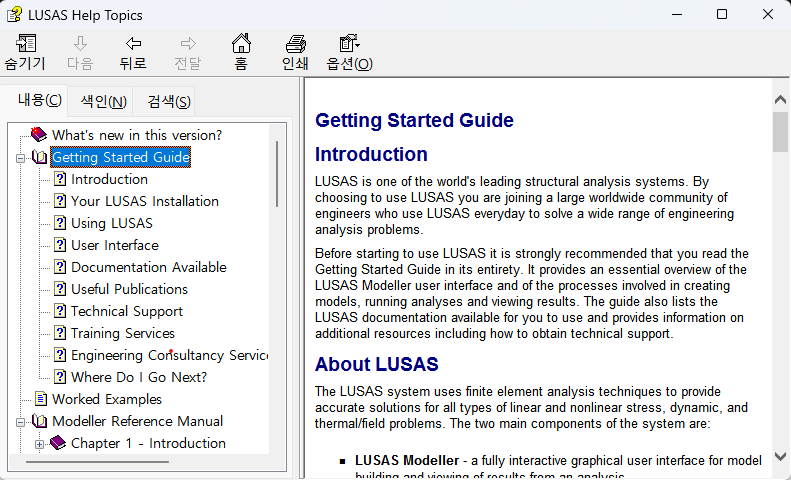This screenshot has width=791, height=480.
Task: Switch to the Search (검색) tab
Action: 168,101
